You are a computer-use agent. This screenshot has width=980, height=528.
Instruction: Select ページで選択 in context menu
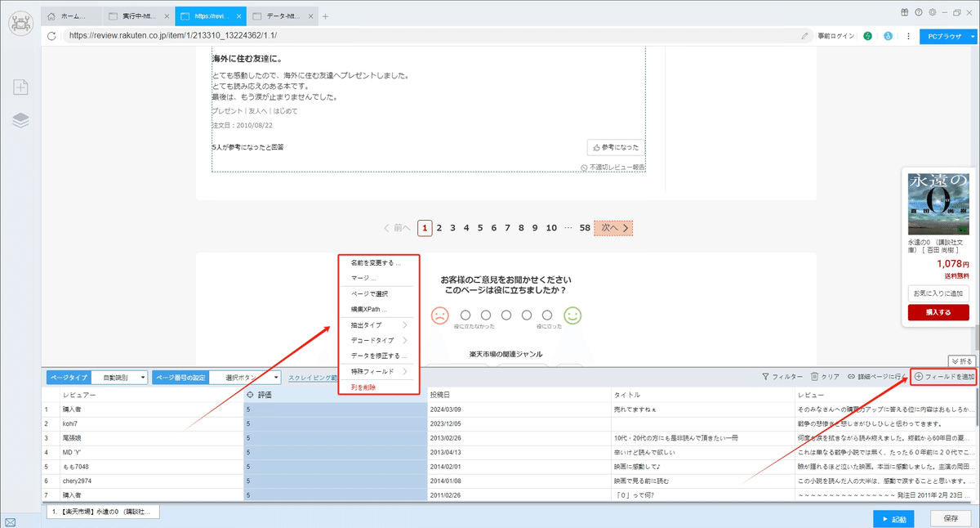(379, 293)
